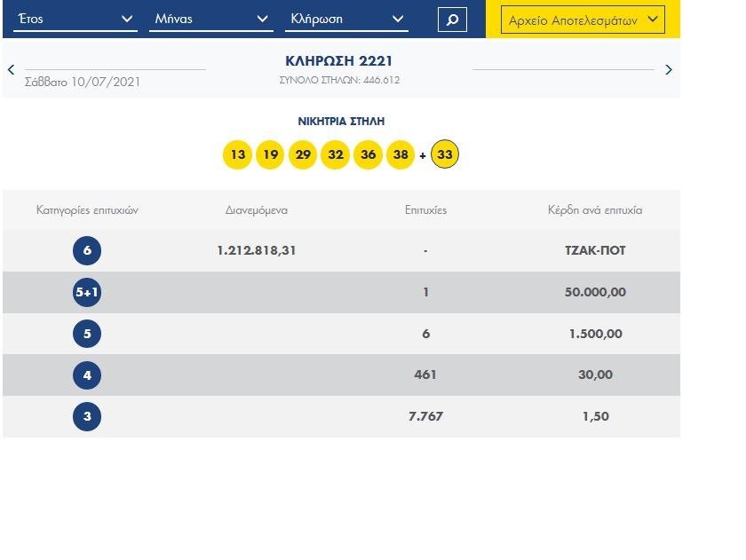Viewport: 746px width, 560px height.
Task: Go to previous draw with left arrow
Action: point(11,69)
